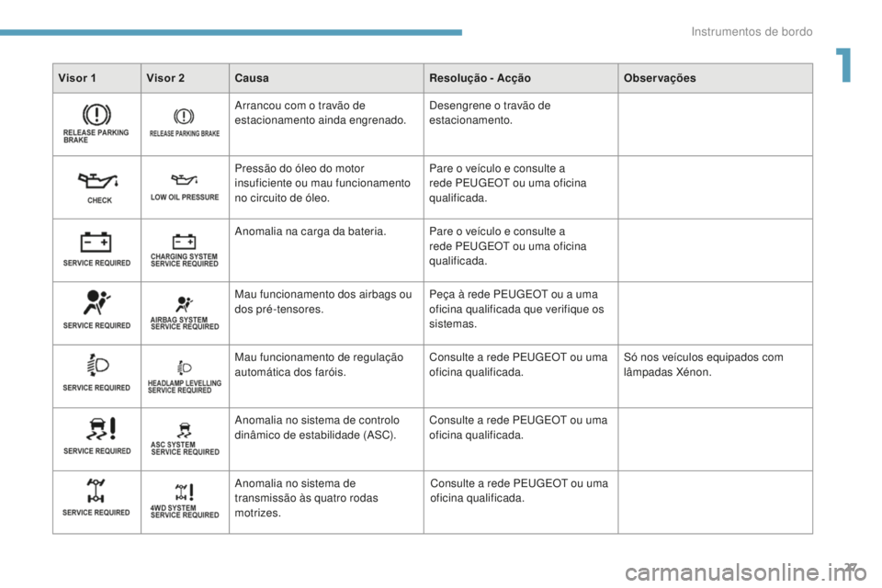
Task: Select 'SERVICE REQUIRED' under Visor 1 4WD icon
Action: (x=96, y=512)
